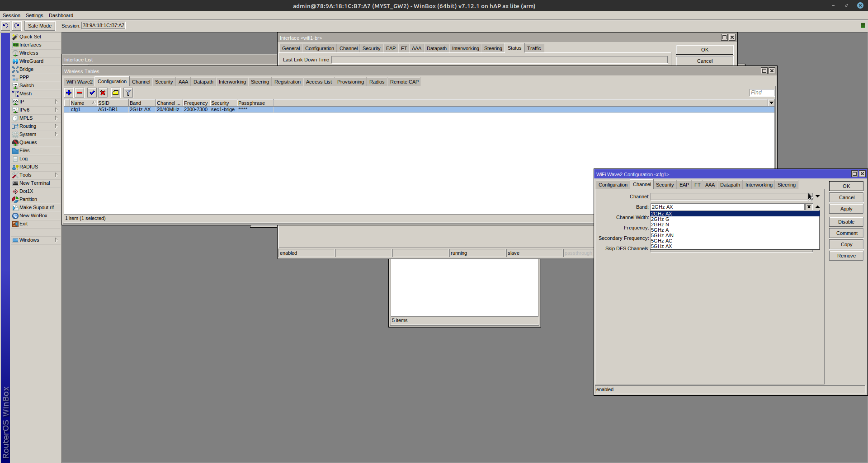Click the Comment button

(x=846, y=233)
